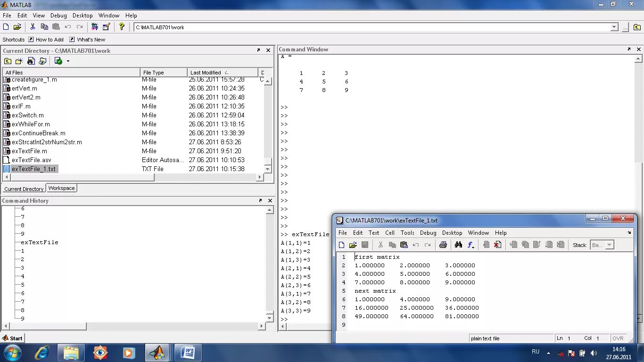This screenshot has width=644, height=362.
Task: Click Exit debug mode icon in editor toolbar
Action: (560, 245)
